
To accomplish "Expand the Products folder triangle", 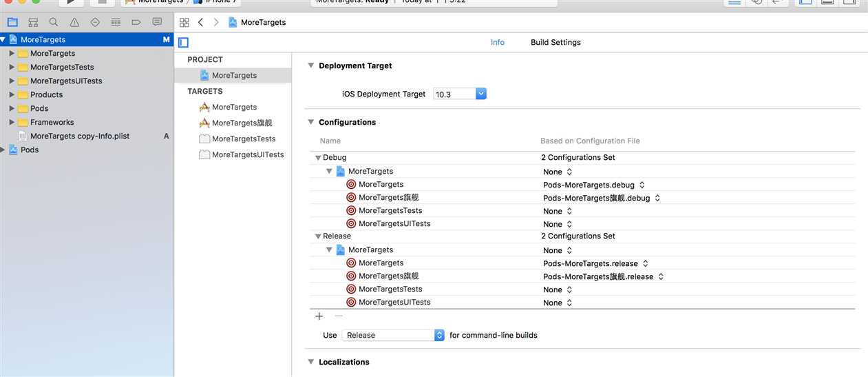I will 12,94.
